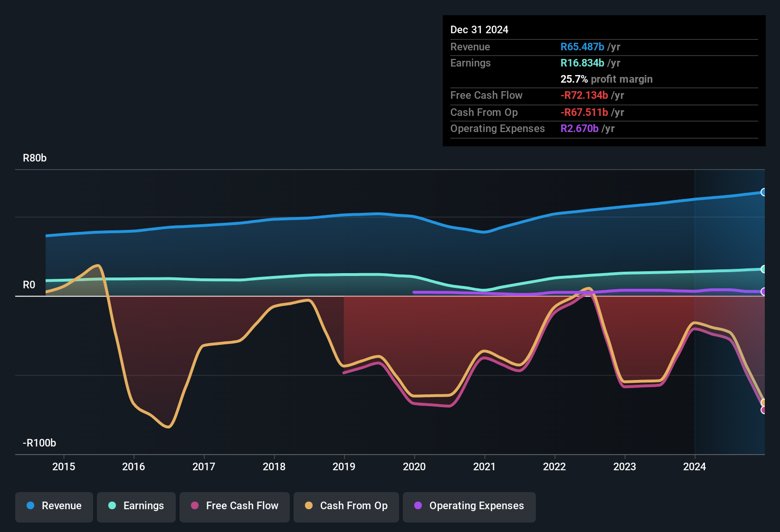This screenshot has width=780, height=532.
Task: Click the teal Earnings dot in the legend
Action: pyautogui.click(x=112, y=506)
